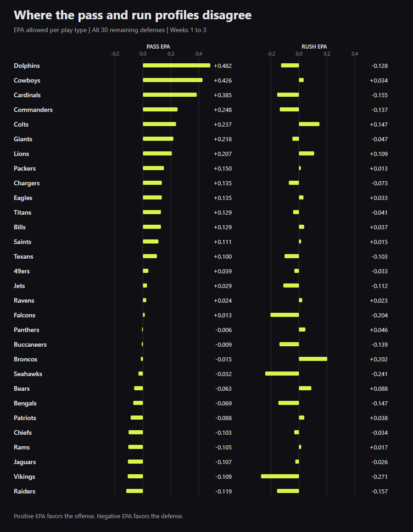Select the Raiders team label

pos(24,491)
